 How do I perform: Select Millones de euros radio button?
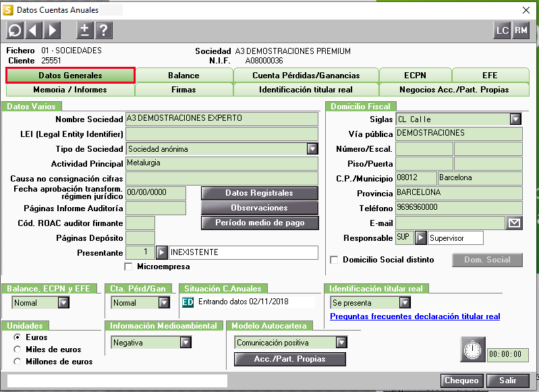tap(17, 362)
